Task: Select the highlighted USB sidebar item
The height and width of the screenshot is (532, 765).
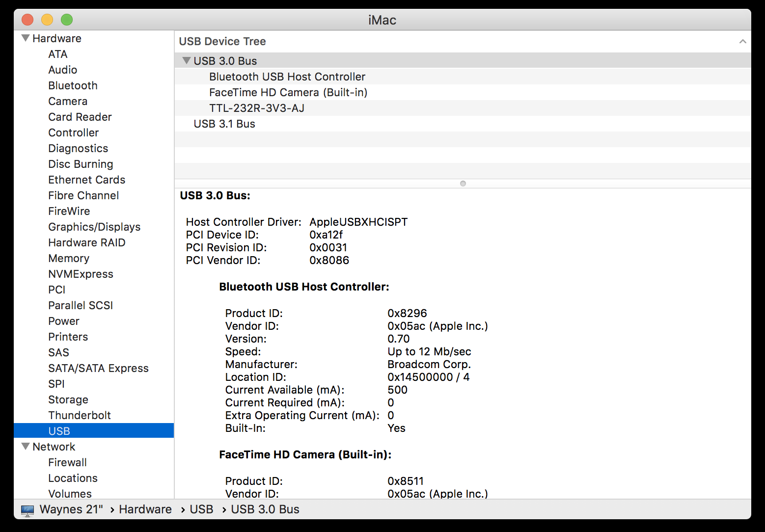Action: 94,430
